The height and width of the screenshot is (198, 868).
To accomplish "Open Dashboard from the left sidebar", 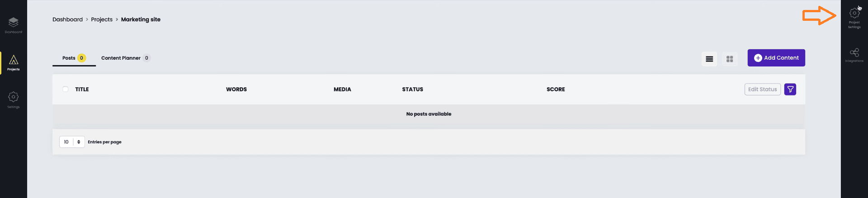I will pos(14,25).
